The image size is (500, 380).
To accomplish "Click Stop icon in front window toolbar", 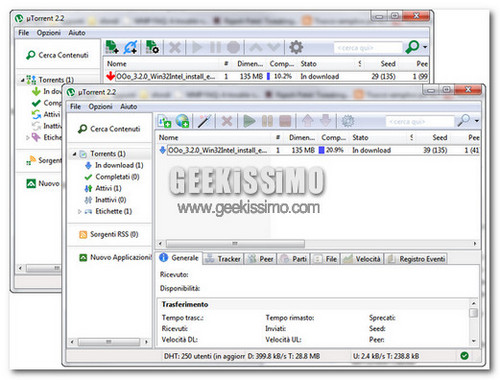I will click(285, 121).
